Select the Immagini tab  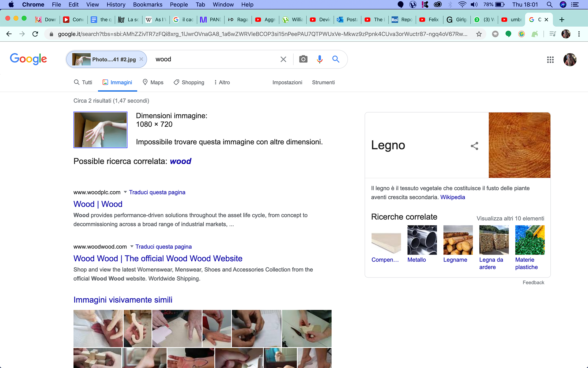[x=118, y=82]
